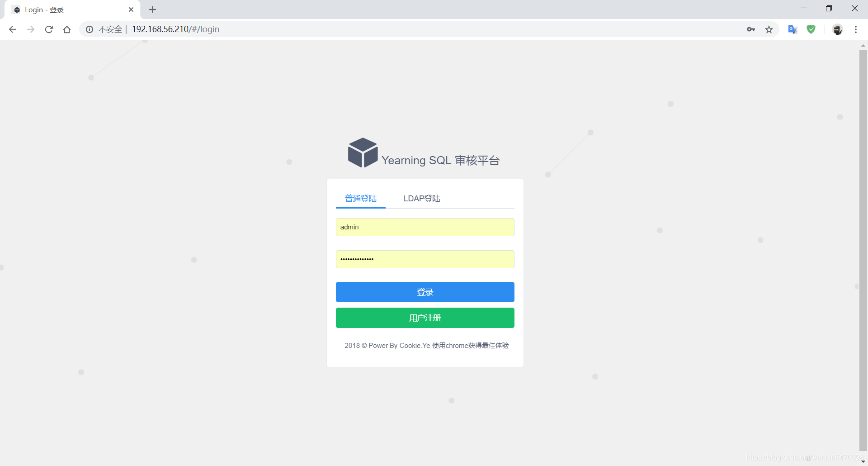Image resolution: width=868 pixels, height=466 pixels.
Task: Focus the password field
Action: 425,259
